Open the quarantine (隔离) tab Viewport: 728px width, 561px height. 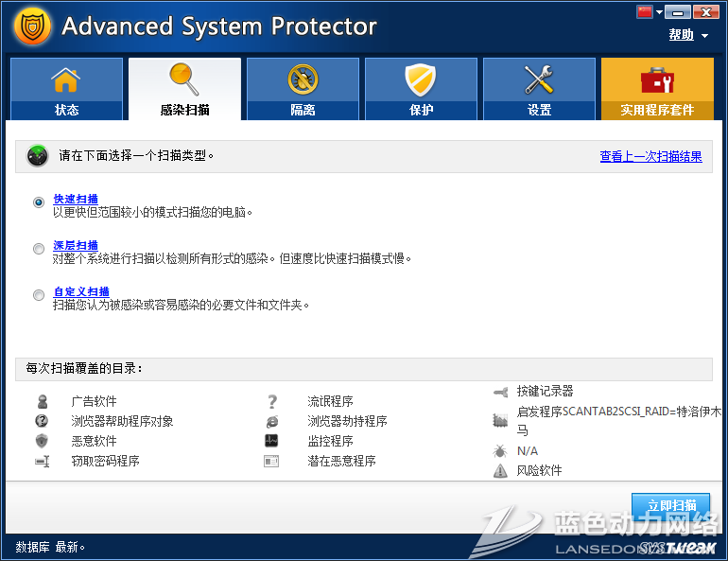coord(303,90)
